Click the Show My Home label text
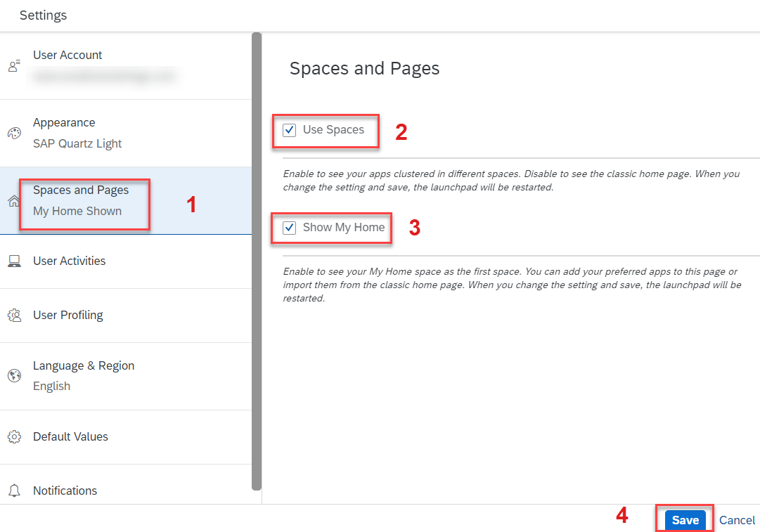The width and height of the screenshot is (760, 532). tap(344, 228)
